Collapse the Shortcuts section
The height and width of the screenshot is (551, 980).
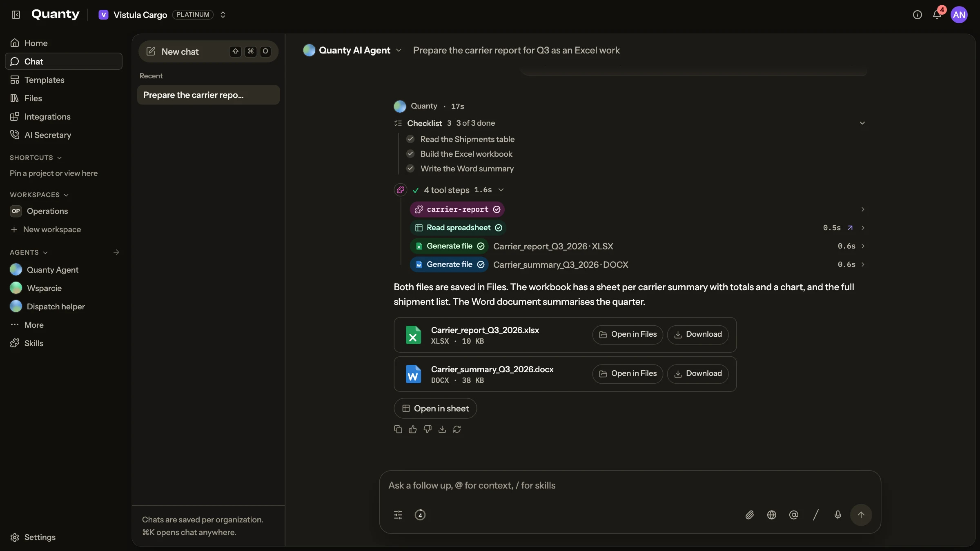coord(36,158)
